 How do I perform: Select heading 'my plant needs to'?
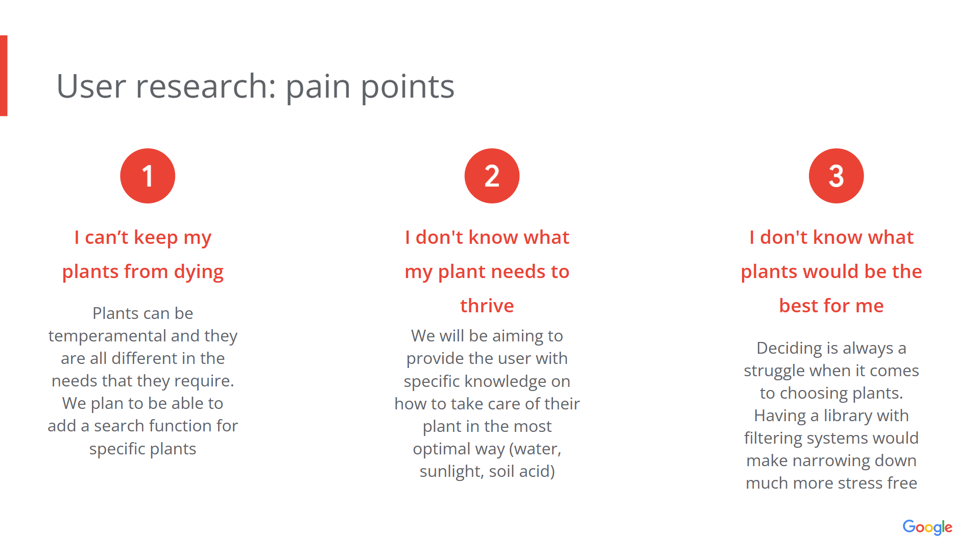click(x=487, y=272)
